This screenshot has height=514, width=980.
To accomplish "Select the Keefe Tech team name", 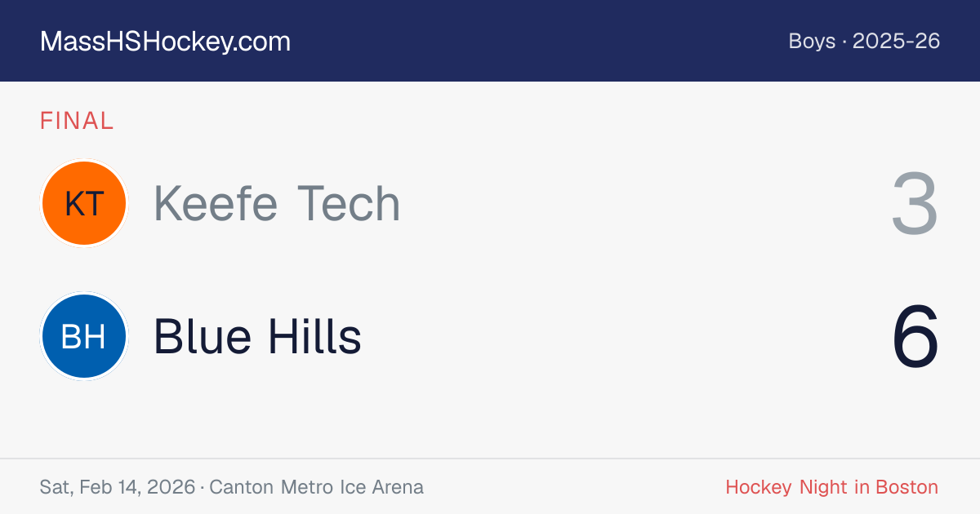I will click(277, 203).
